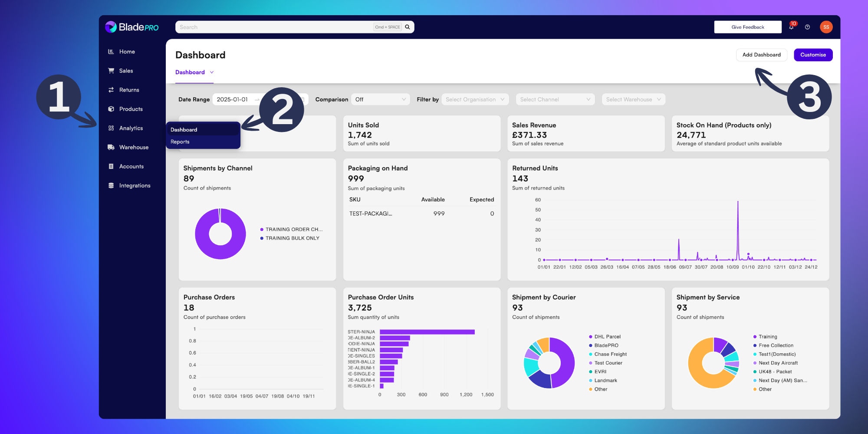Open the Comparison dropdown set to Off

380,99
